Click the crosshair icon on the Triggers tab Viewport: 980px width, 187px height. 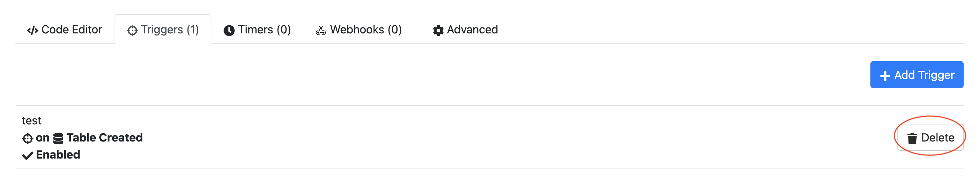coord(132,31)
